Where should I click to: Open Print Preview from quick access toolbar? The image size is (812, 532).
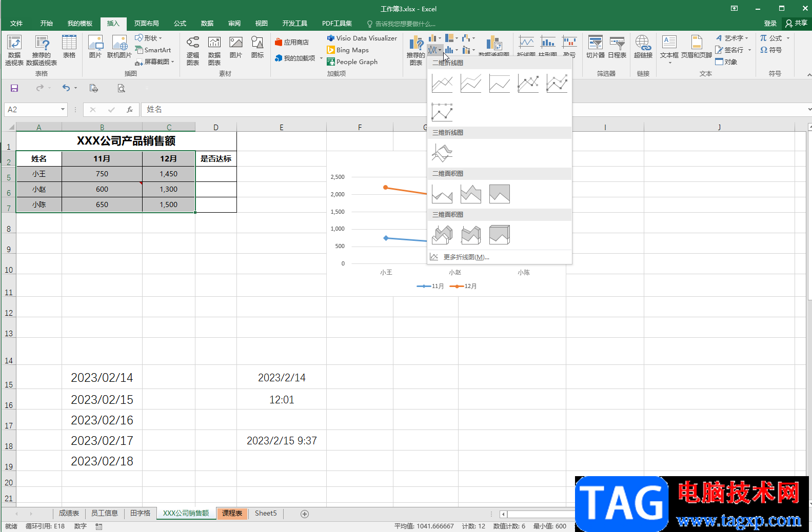point(121,88)
